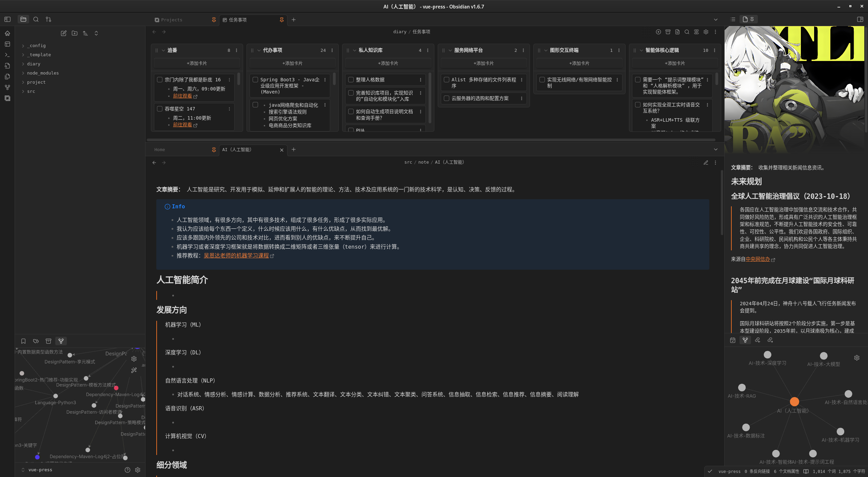Open 吴恩达老师的机器学习课程 link
This screenshot has height=477, width=868.
(236, 255)
